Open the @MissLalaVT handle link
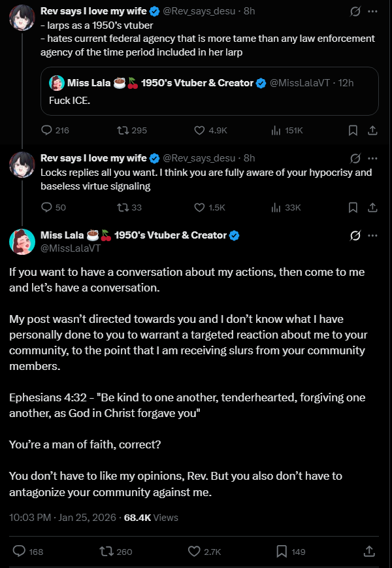 (x=69, y=248)
